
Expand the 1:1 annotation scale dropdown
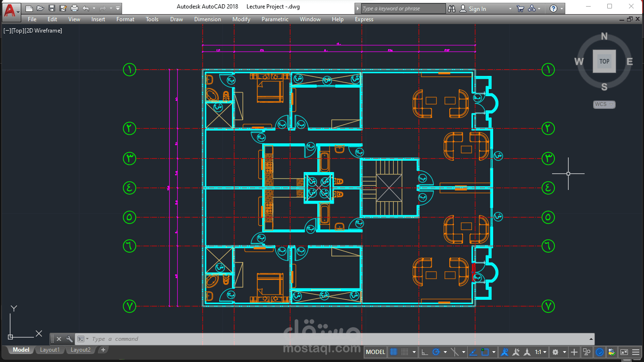540,352
